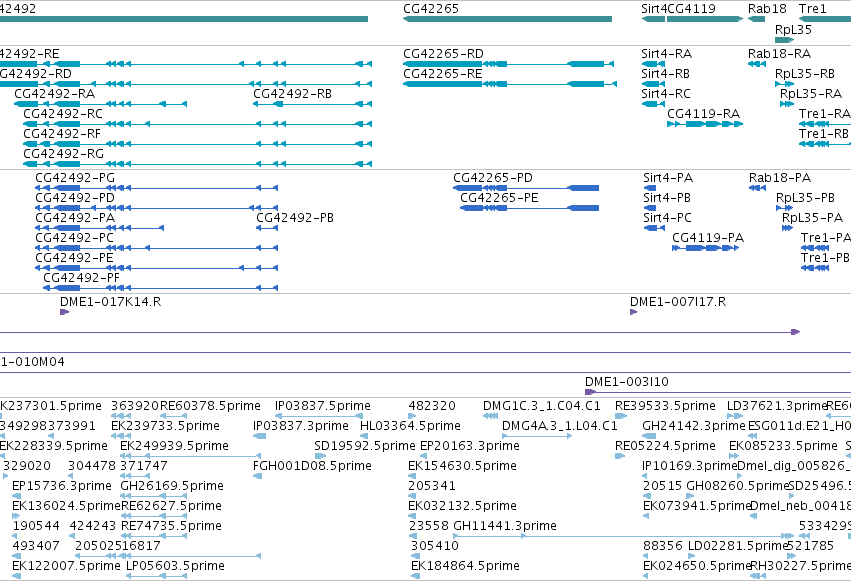Select protein RpL35-PA
The height and width of the screenshot is (581, 851).
(788, 228)
